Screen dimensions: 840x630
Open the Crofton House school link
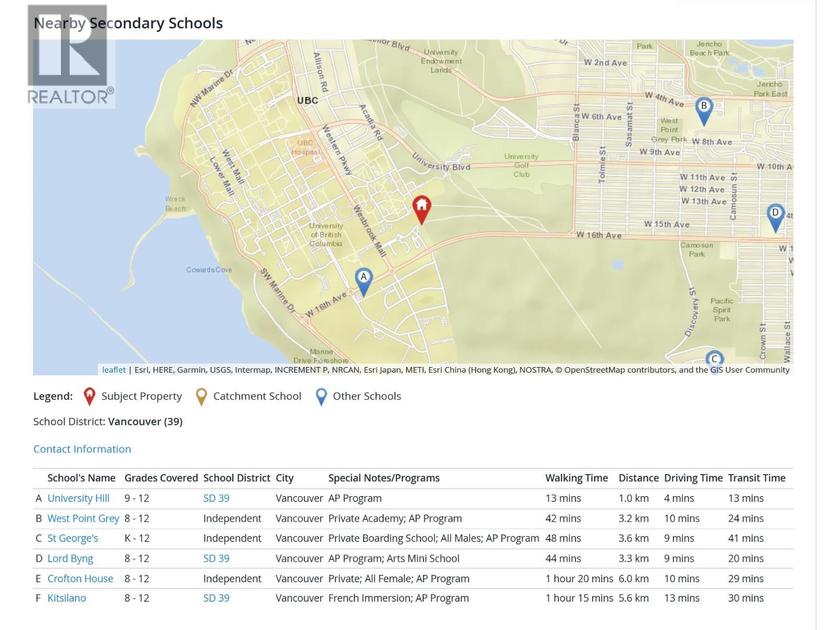[80, 579]
